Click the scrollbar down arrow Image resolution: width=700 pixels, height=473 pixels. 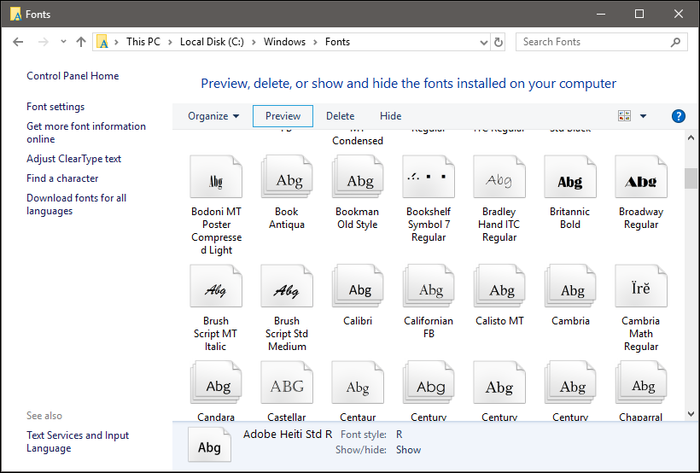tap(691, 414)
